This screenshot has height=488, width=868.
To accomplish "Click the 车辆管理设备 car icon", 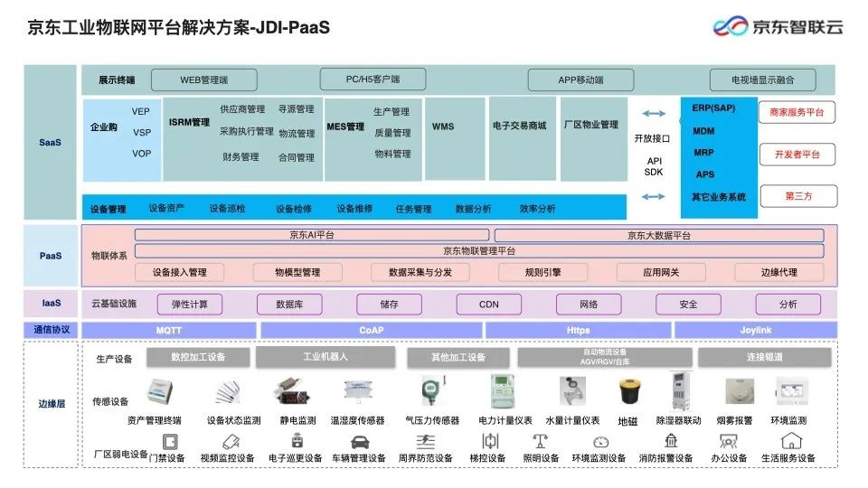I will click(361, 443).
